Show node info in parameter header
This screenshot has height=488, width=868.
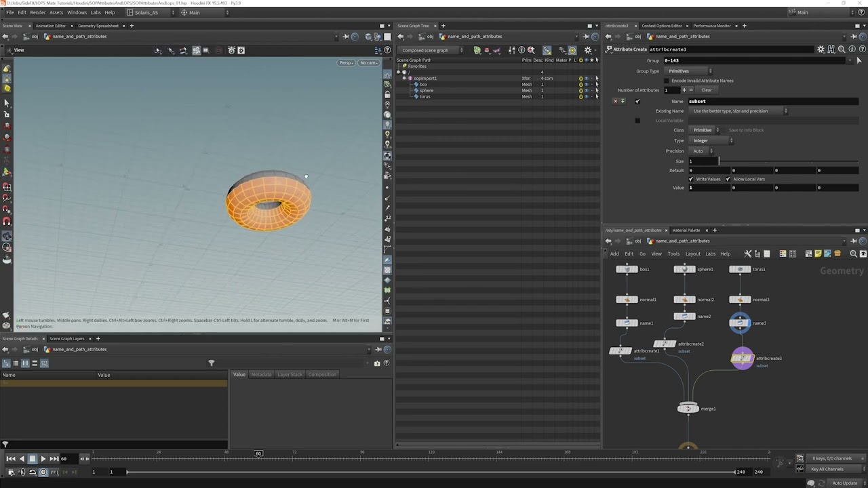(852, 49)
